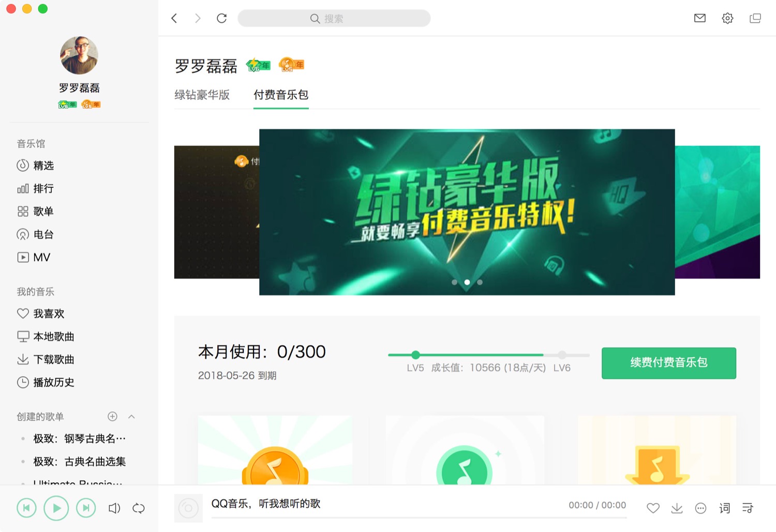Open the messages envelope icon
Image resolution: width=776 pixels, height=532 pixels.
[699, 18]
